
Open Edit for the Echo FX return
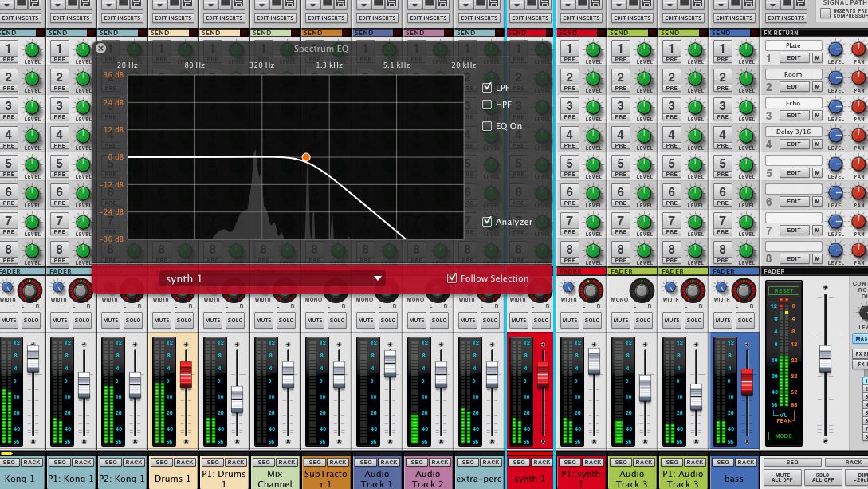(x=794, y=115)
